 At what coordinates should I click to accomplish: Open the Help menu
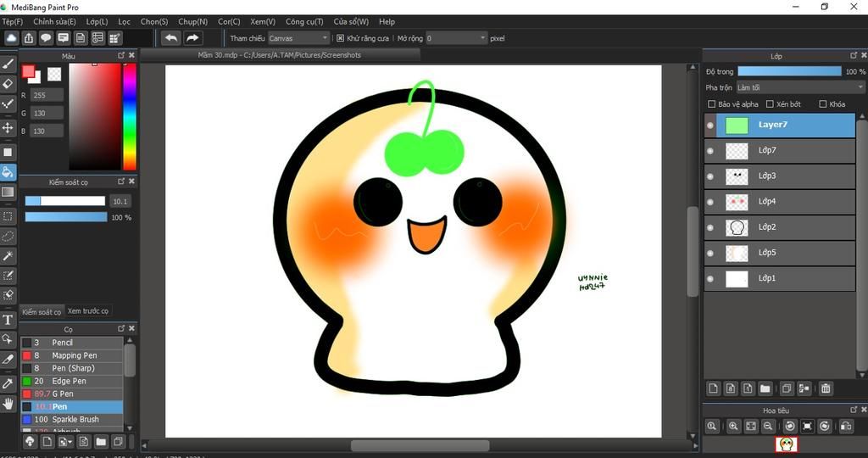click(x=387, y=21)
